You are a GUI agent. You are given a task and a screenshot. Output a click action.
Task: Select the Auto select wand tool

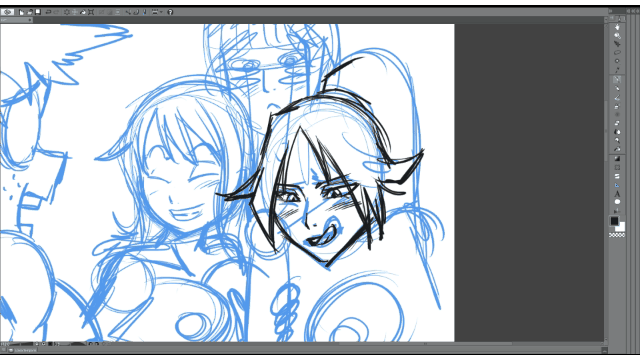617,61
